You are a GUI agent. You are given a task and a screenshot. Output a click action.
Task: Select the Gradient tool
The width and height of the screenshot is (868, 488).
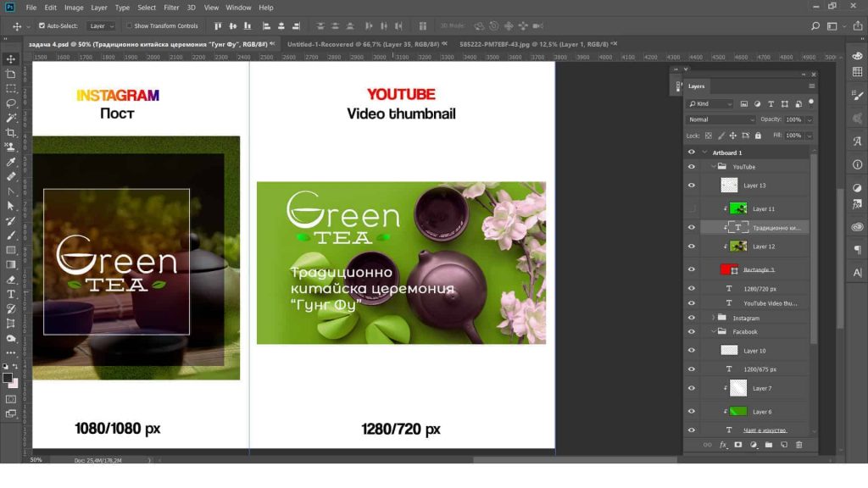click(10, 264)
